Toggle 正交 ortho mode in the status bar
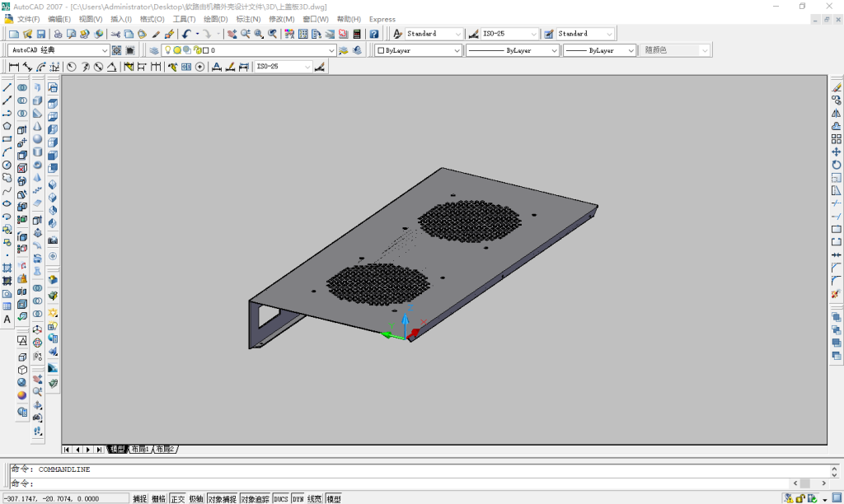The image size is (844, 504). tap(177, 499)
